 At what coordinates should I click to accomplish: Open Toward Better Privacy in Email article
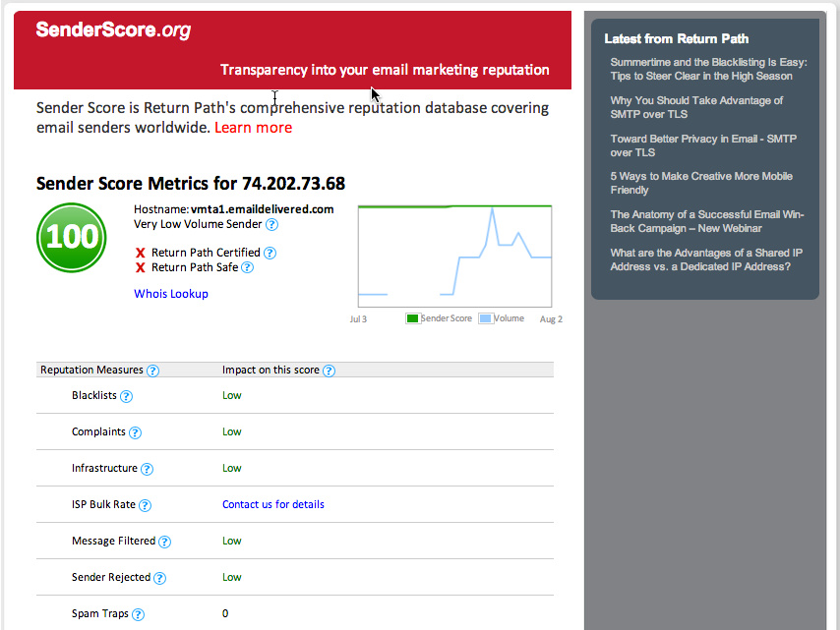tap(703, 145)
